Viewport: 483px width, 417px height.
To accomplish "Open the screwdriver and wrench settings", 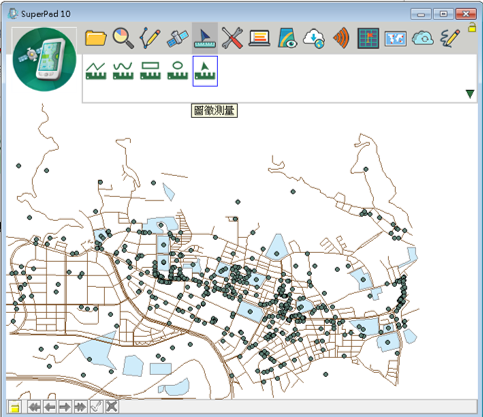I will pos(232,38).
